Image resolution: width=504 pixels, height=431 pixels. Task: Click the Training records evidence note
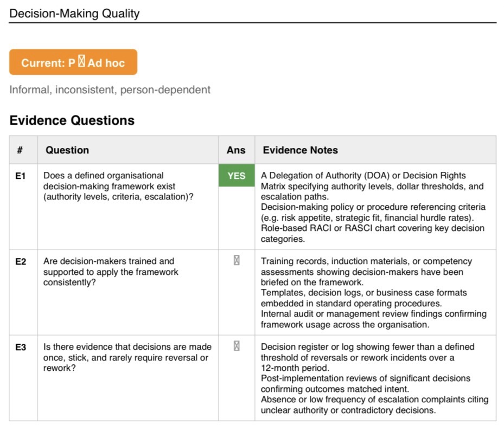pos(366,272)
